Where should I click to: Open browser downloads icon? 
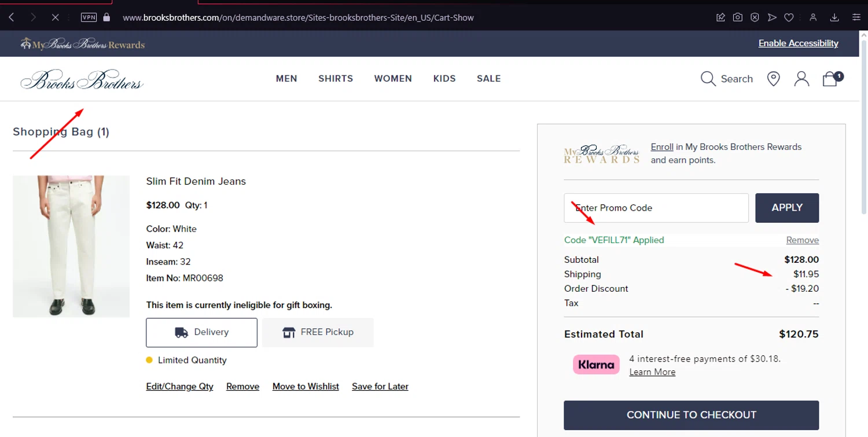pyautogui.click(x=834, y=17)
